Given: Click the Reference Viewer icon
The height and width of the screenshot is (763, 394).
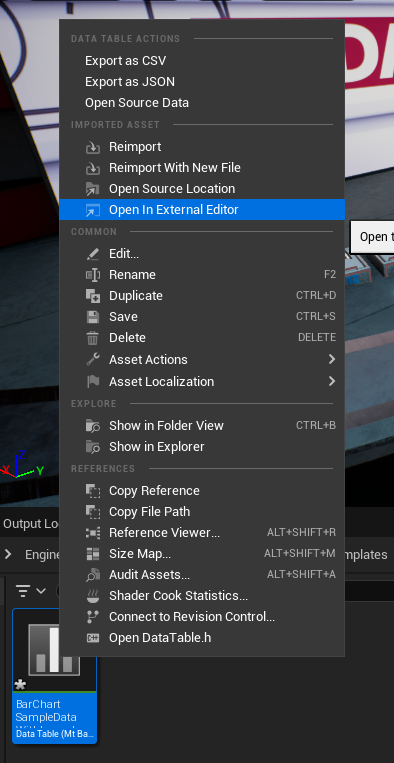Looking at the screenshot, I should pos(92,533).
